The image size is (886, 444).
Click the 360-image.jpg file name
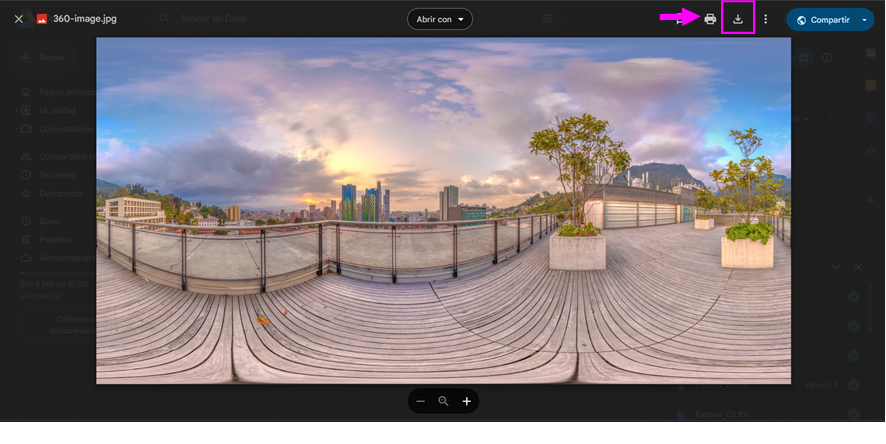click(x=84, y=19)
